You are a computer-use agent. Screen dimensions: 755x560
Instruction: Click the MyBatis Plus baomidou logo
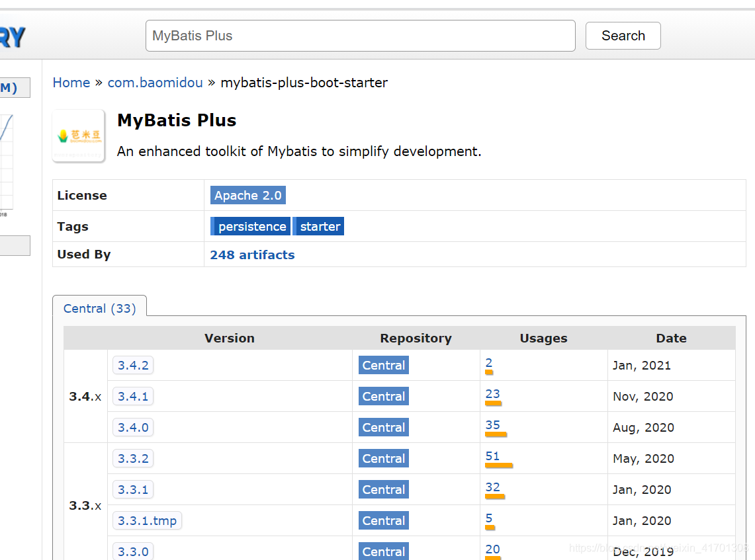79,136
